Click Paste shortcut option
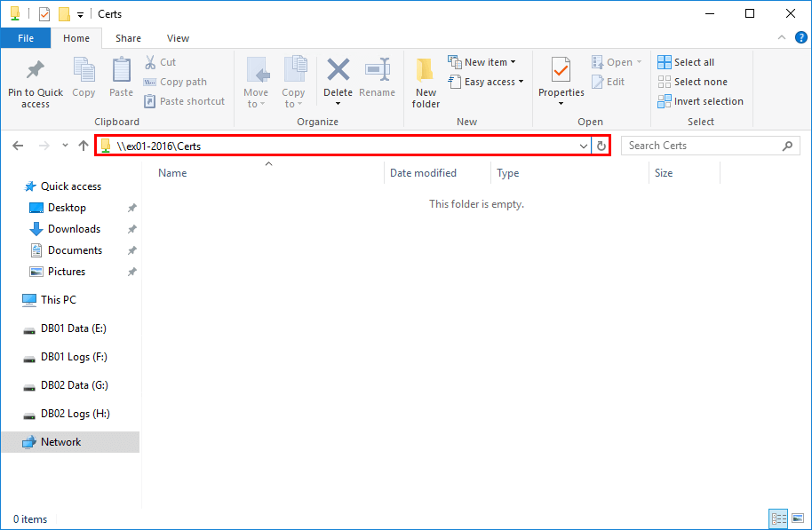The image size is (812, 530). pyautogui.click(x=185, y=101)
